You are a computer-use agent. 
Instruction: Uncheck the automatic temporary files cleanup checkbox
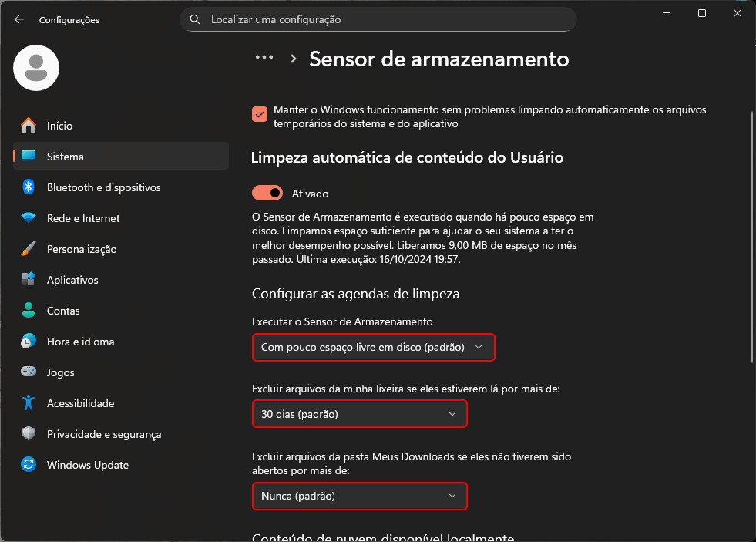point(260,113)
